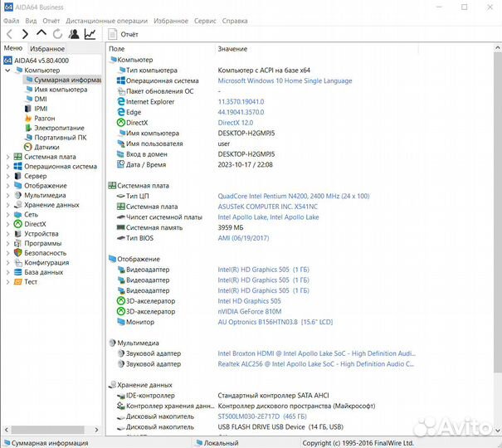Expand the Сеть tree node
The width and height of the screenshot is (502, 448).
pos(7,214)
